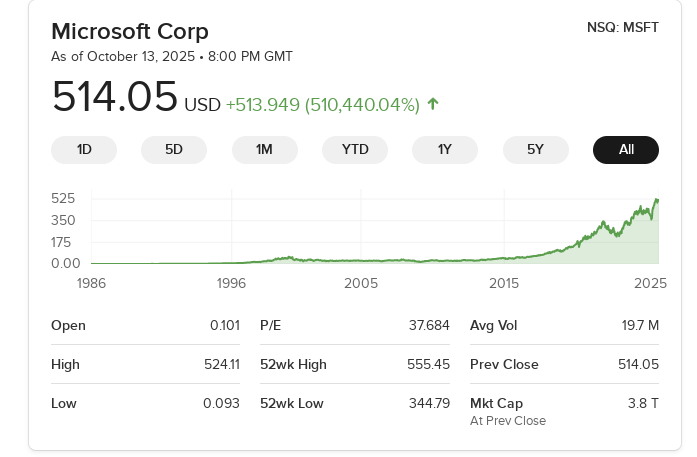
Task: Select the 1D time range
Action: point(84,150)
